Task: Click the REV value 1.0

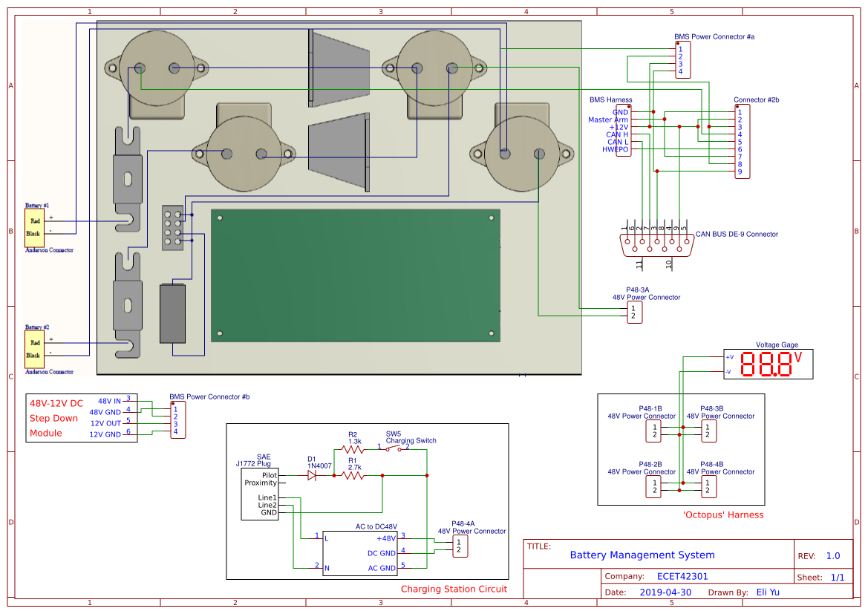Action: tap(833, 556)
